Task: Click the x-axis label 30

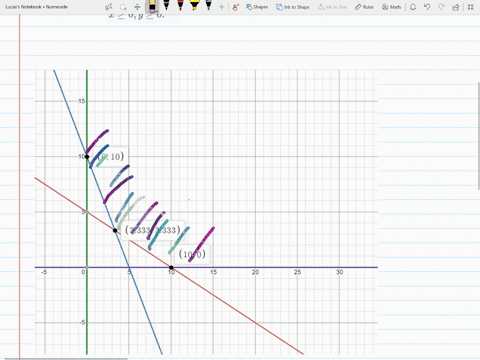Action: click(339, 272)
